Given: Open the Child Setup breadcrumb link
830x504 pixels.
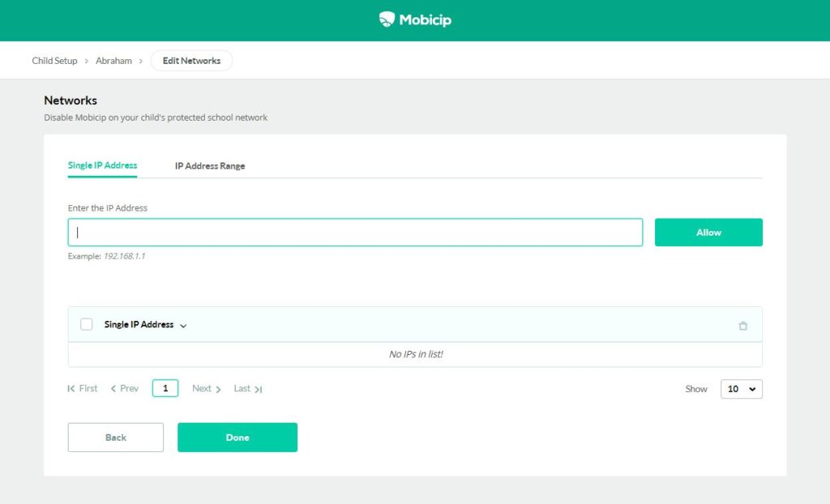Looking at the screenshot, I should pos(54,60).
